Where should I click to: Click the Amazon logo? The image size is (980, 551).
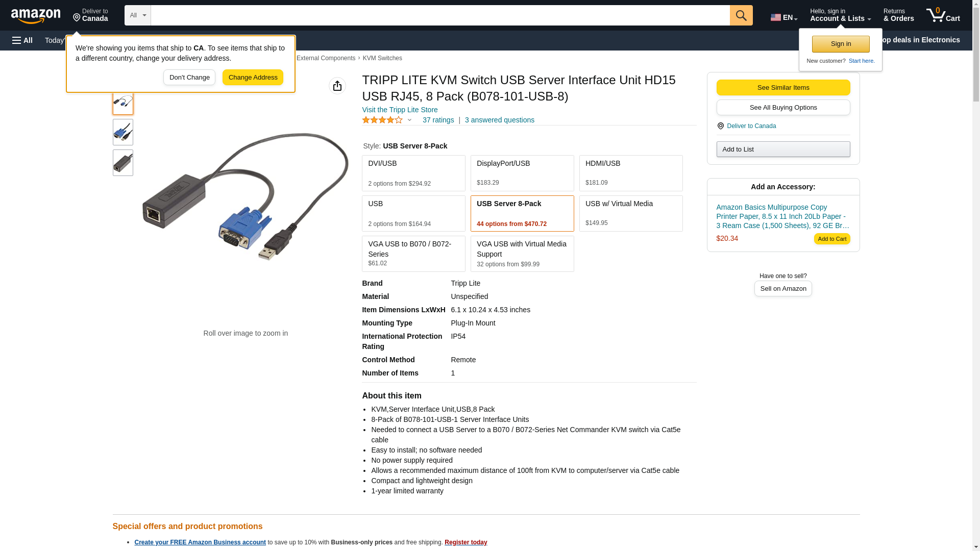click(x=36, y=16)
